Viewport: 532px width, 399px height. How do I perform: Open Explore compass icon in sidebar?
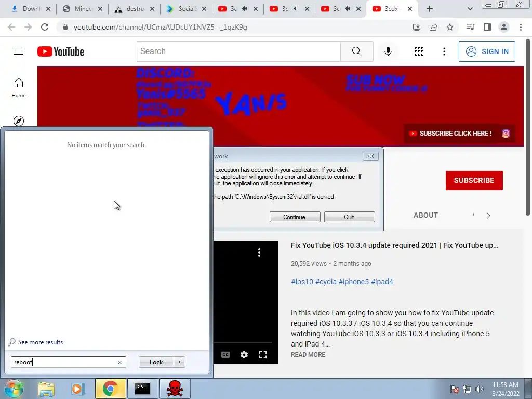(x=19, y=121)
